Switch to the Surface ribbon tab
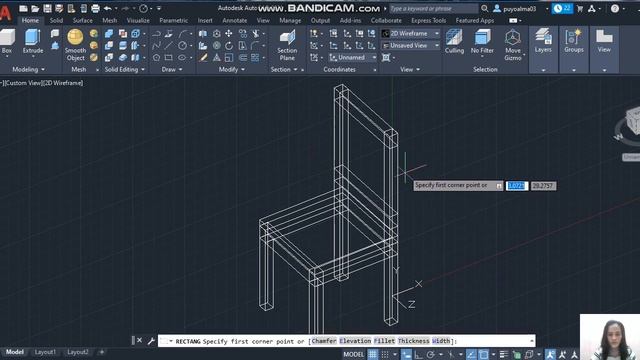 coord(82,20)
